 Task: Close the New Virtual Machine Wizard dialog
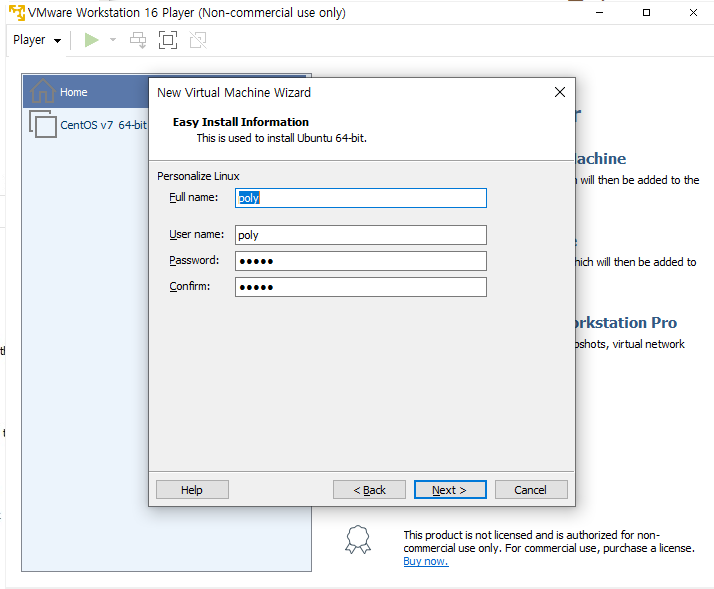tap(560, 92)
